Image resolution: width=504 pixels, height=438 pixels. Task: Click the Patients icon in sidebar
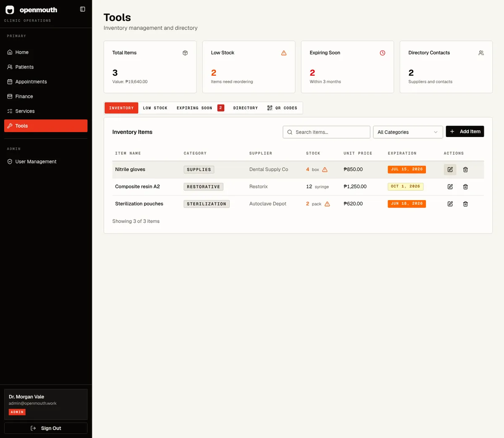tap(10, 67)
